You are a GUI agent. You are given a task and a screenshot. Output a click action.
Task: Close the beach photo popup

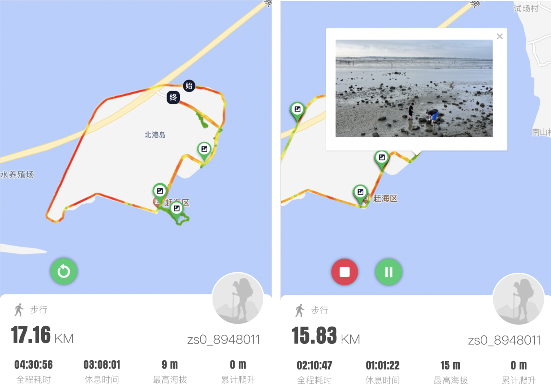click(499, 36)
